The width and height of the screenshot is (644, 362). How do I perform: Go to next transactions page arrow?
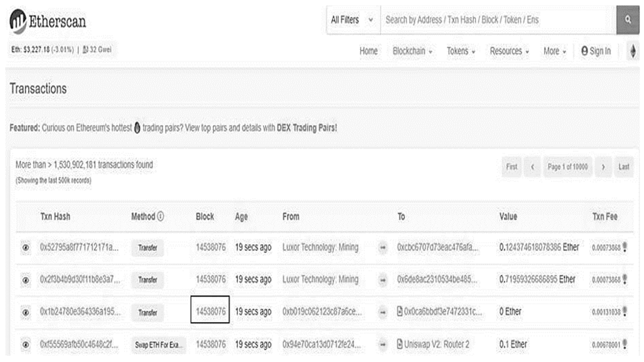[x=603, y=167]
